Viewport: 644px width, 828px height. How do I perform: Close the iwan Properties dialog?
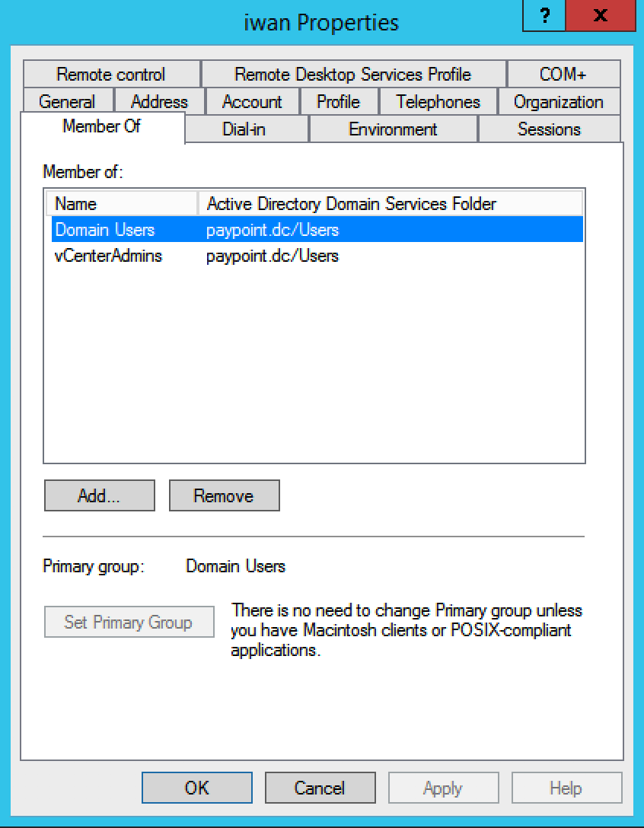click(x=601, y=17)
